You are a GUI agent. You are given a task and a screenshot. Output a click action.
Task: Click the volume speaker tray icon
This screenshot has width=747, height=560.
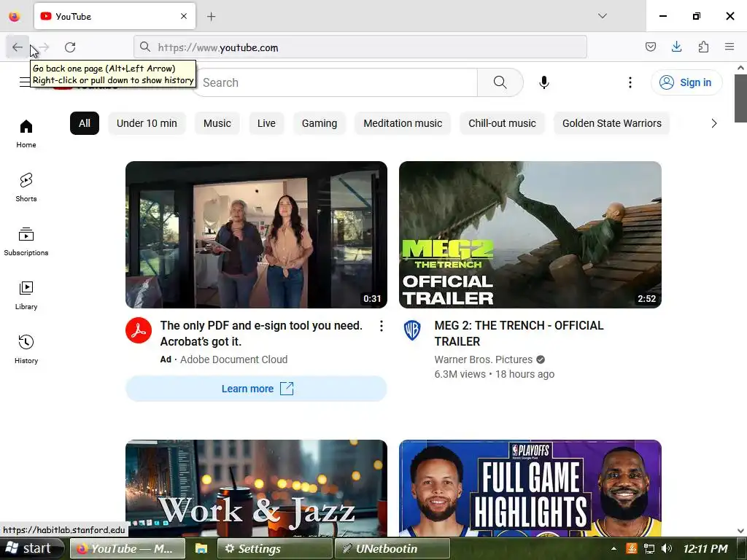(667, 548)
